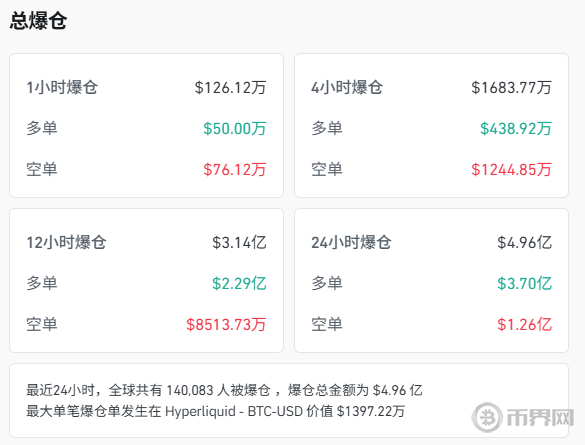Click 4-hour long value $438.92万

(516, 129)
